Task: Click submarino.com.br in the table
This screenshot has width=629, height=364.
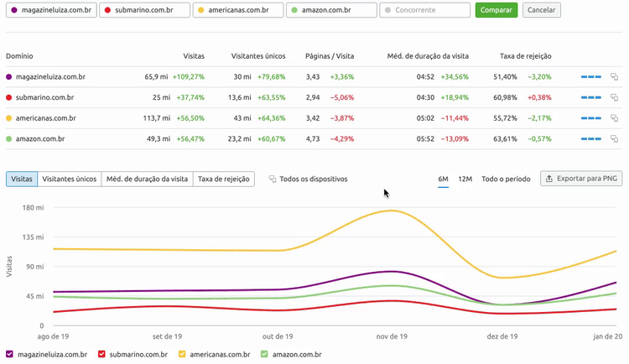Action: pos(45,97)
